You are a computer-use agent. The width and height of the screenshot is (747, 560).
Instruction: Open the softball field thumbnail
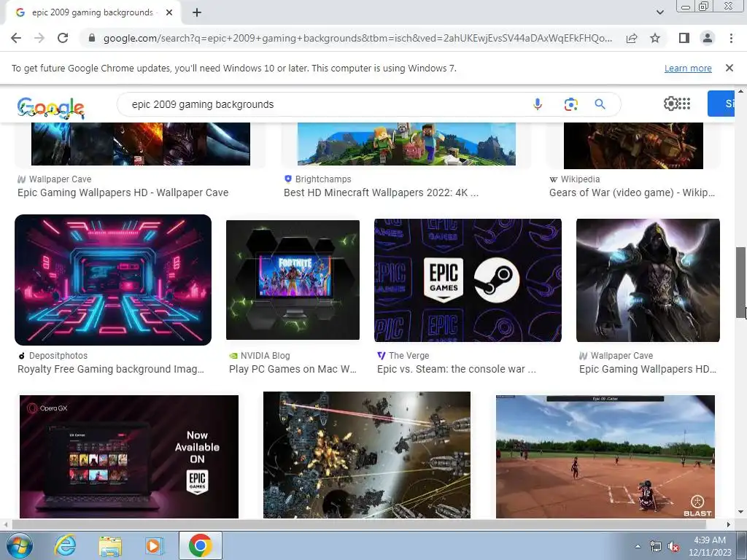[605, 456]
